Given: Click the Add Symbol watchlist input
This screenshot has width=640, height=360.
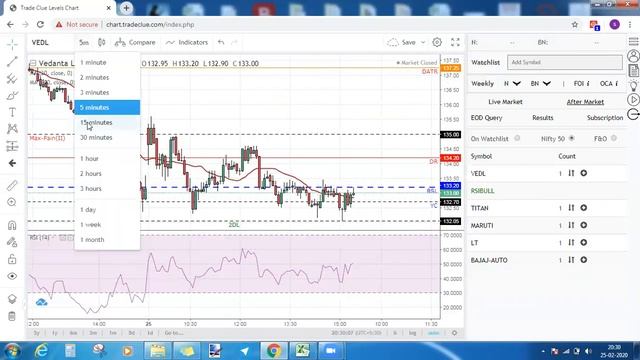Looking at the screenshot, I should pyautogui.click(x=565, y=62).
